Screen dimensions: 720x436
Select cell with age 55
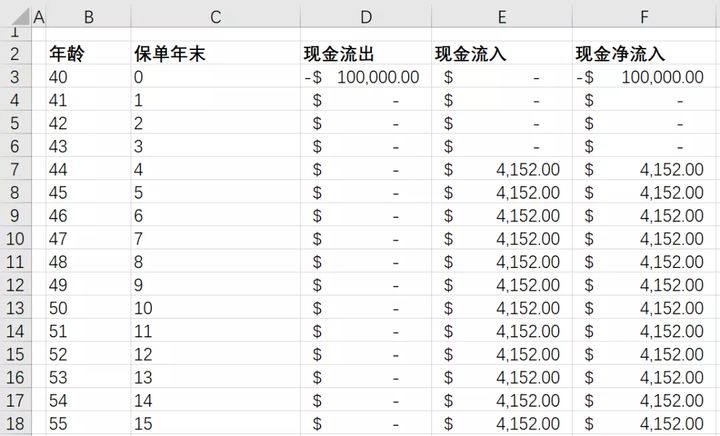click(59, 423)
